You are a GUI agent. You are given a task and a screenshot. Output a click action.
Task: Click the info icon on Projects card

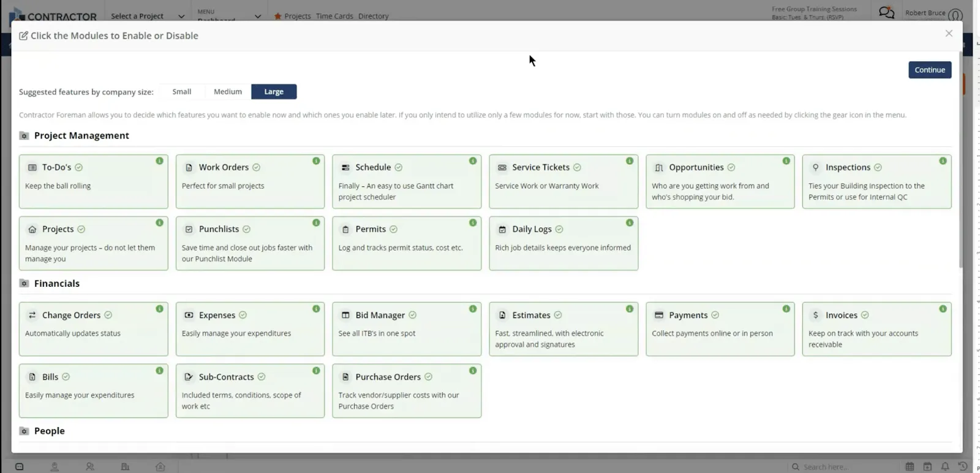[x=159, y=223]
